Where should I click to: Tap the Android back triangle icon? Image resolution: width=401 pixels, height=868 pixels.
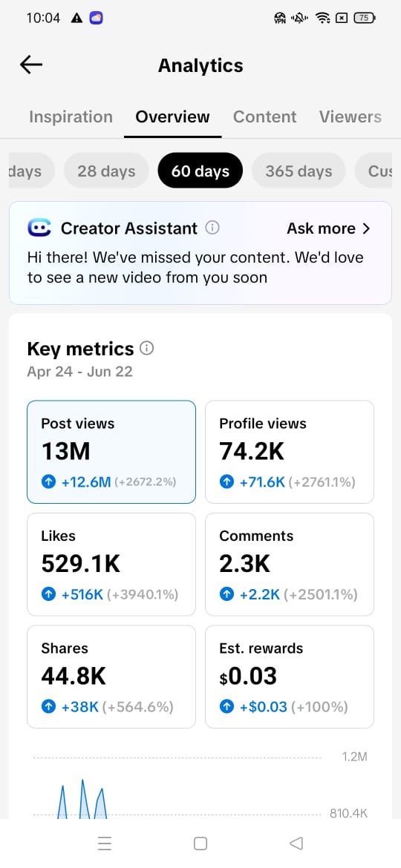point(296,843)
